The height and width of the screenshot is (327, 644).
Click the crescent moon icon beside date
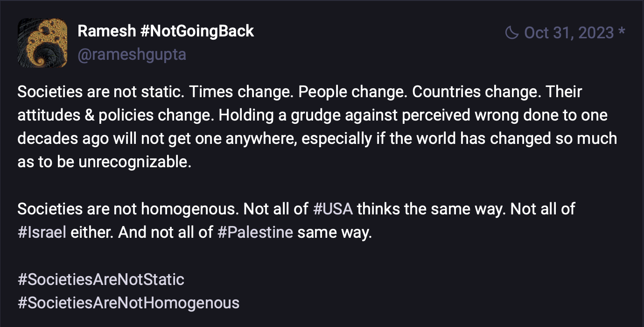(512, 33)
